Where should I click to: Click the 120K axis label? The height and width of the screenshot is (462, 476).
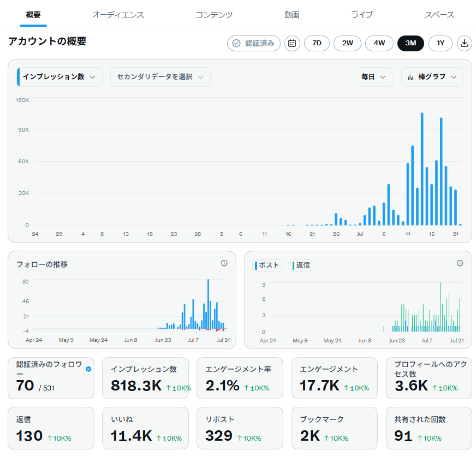pyautogui.click(x=23, y=100)
